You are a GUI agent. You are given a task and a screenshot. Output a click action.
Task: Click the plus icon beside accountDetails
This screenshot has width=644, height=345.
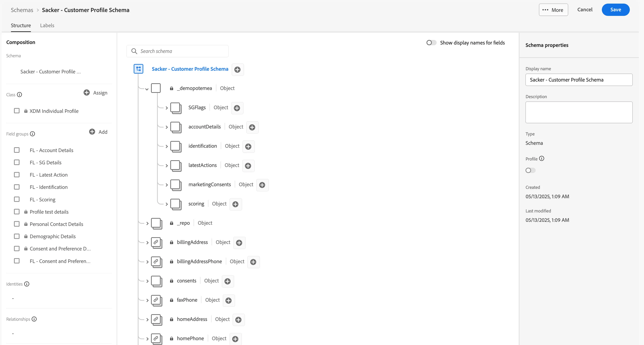(252, 127)
